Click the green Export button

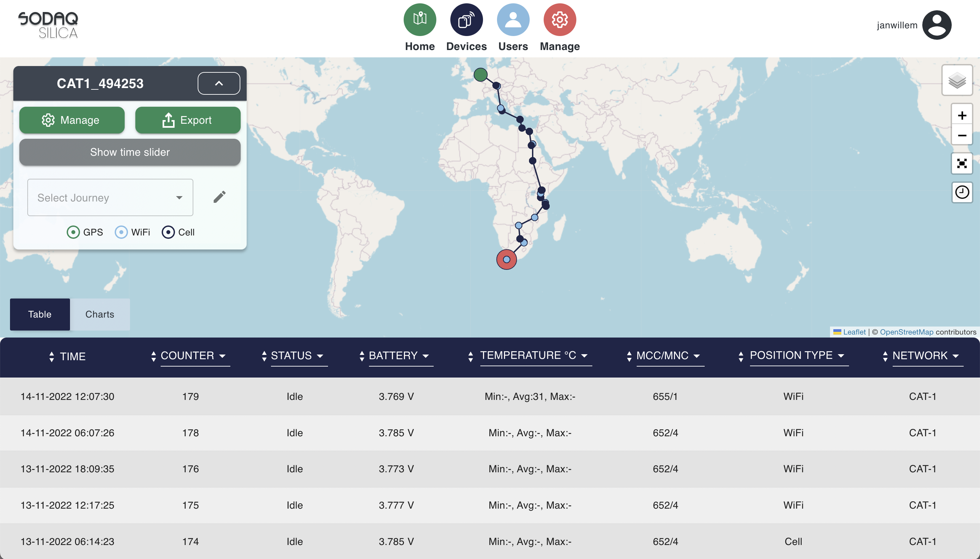188,120
